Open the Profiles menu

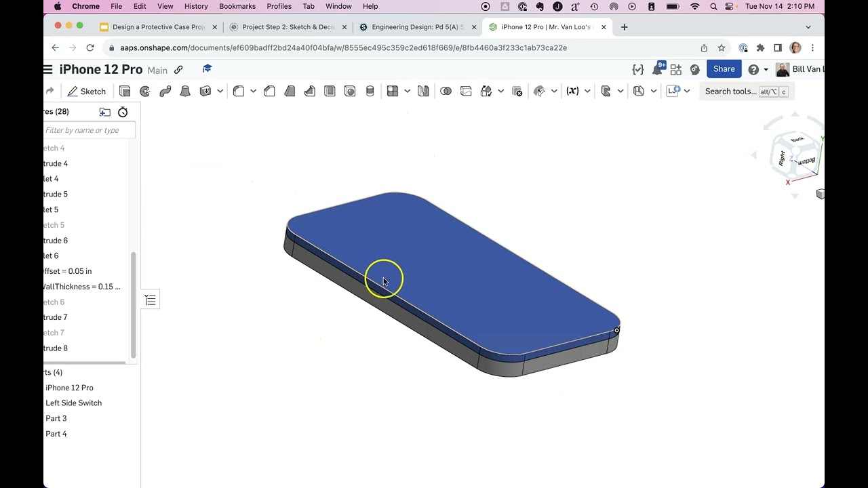pyautogui.click(x=279, y=6)
